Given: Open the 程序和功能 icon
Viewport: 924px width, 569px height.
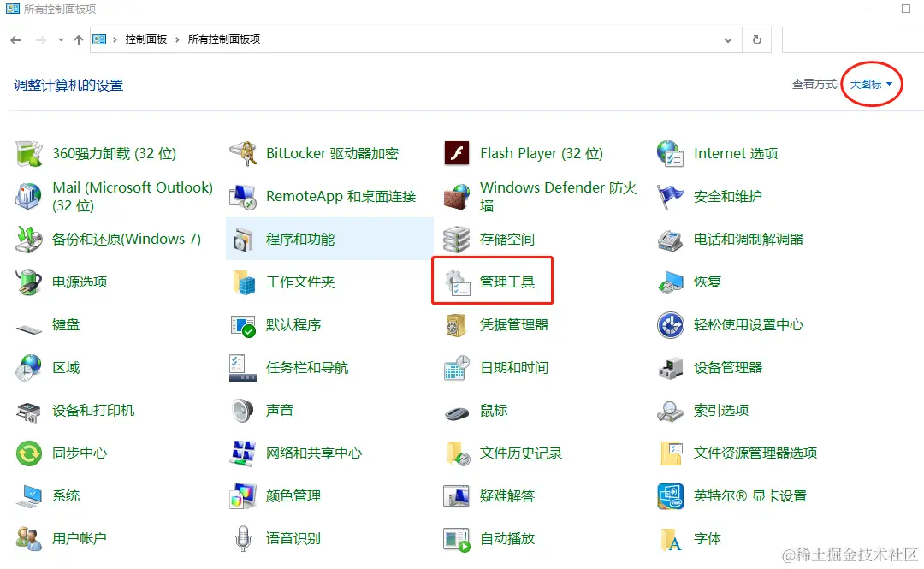Looking at the screenshot, I should coord(243,240).
